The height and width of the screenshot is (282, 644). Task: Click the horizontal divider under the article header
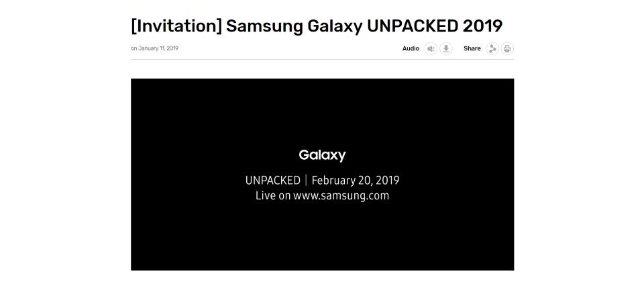pos(323,59)
